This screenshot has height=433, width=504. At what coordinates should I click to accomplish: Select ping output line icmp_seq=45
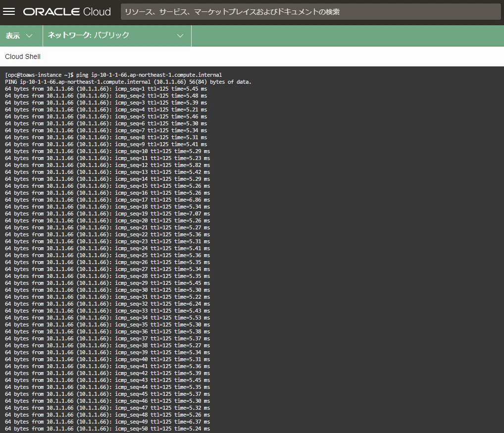[x=107, y=394]
